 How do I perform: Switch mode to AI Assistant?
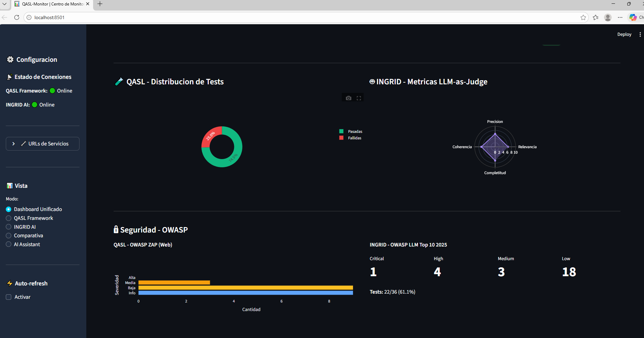8,244
